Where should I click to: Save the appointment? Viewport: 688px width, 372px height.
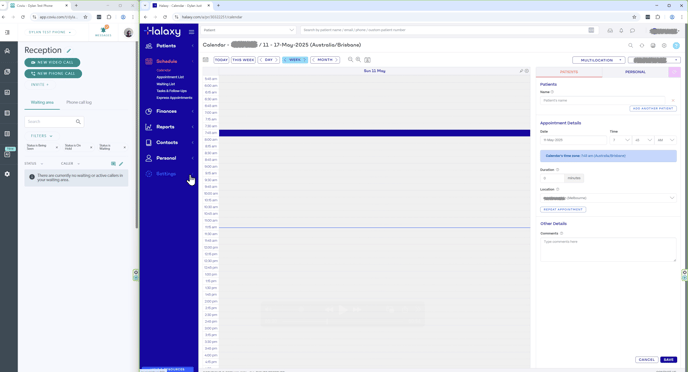tap(669, 360)
